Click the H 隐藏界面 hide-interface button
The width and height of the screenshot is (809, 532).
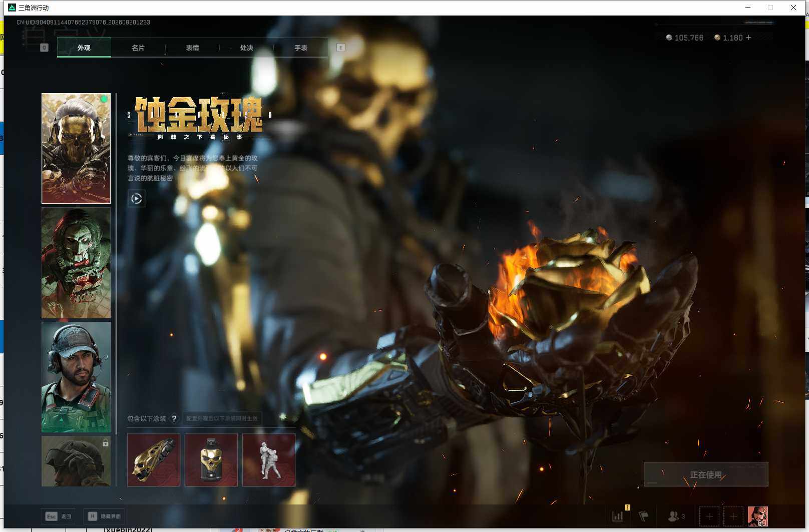pos(105,516)
